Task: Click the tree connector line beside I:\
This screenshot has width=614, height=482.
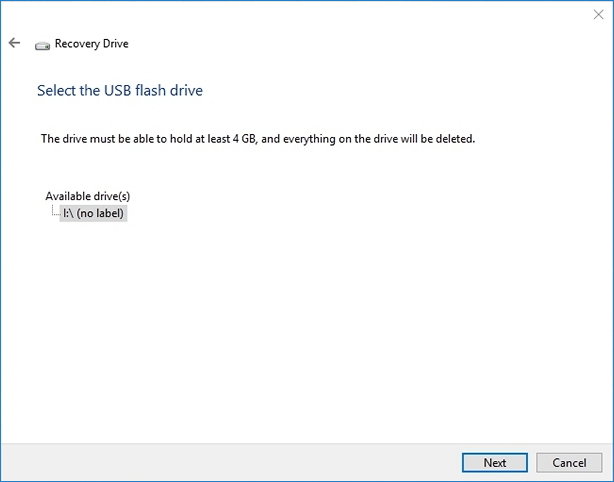Action: point(55,213)
